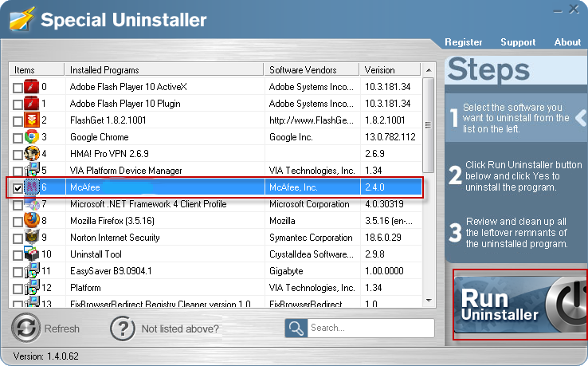Click the EasySaver B9.0904.1 icon
The width and height of the screenshot is (588, 366).
(32, 270)
